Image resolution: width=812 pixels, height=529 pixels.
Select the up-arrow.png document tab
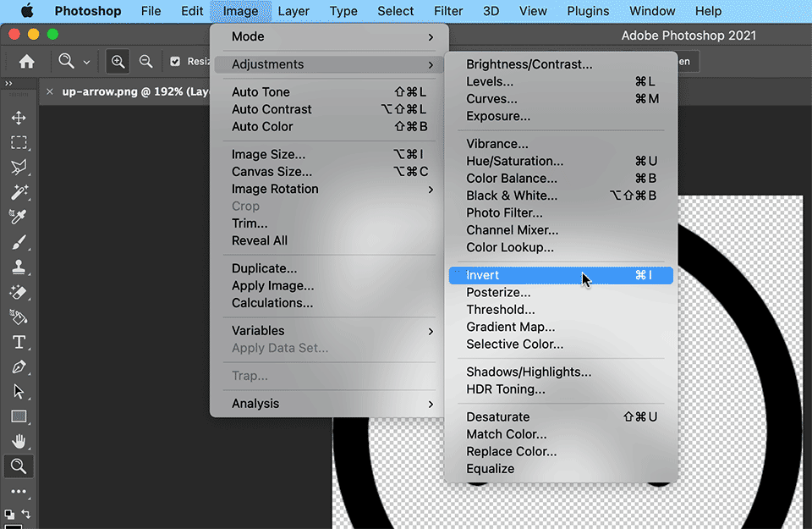tap(134, 91)
